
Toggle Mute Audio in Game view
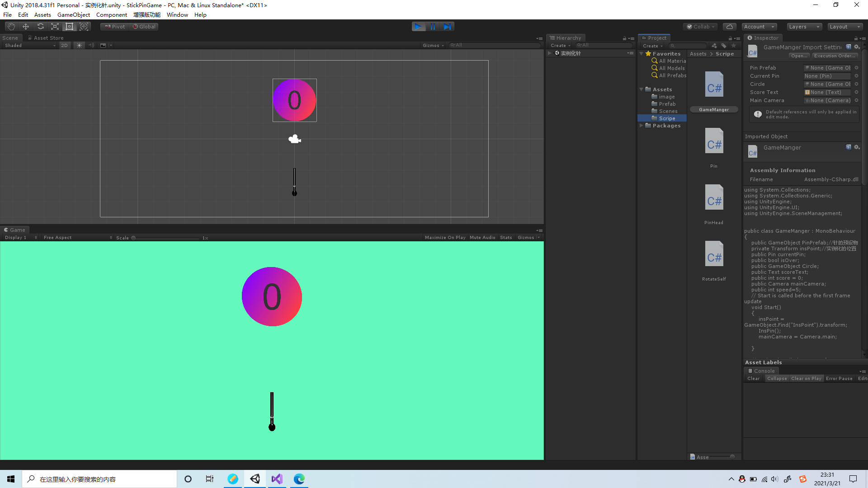[x=481, y=237]
